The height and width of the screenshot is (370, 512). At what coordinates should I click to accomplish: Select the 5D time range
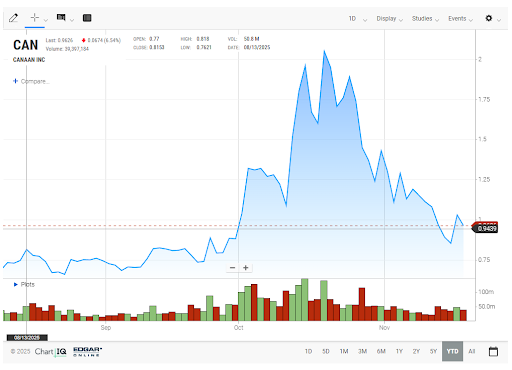click(x=326, y=351)
